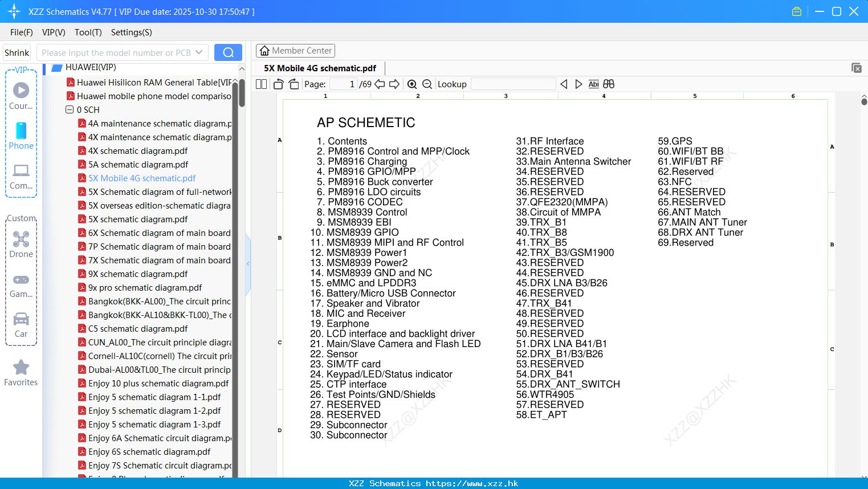
Task: Collapse the 0 SCH tree node
Action: pyautogui.click(x=70, y=109)
